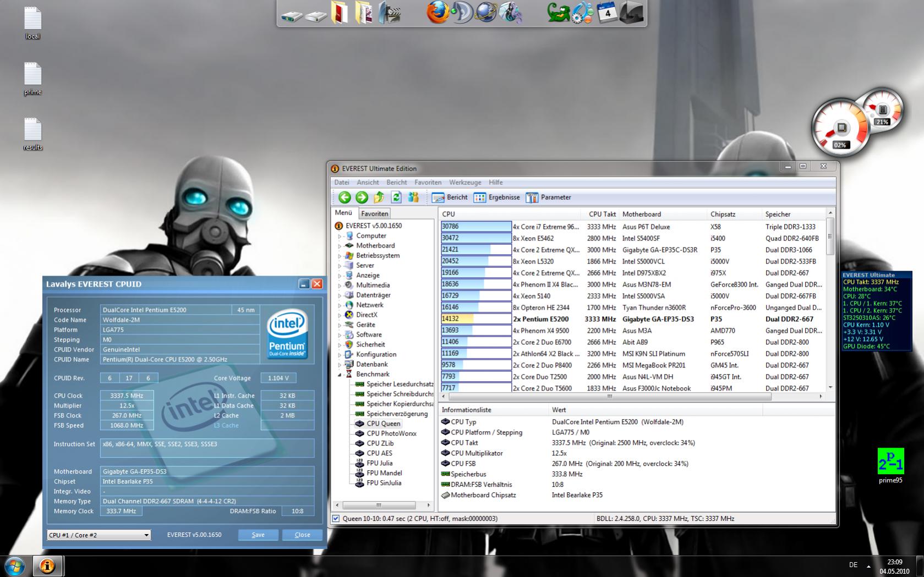Open the Windows Start menu

(14, 566)
